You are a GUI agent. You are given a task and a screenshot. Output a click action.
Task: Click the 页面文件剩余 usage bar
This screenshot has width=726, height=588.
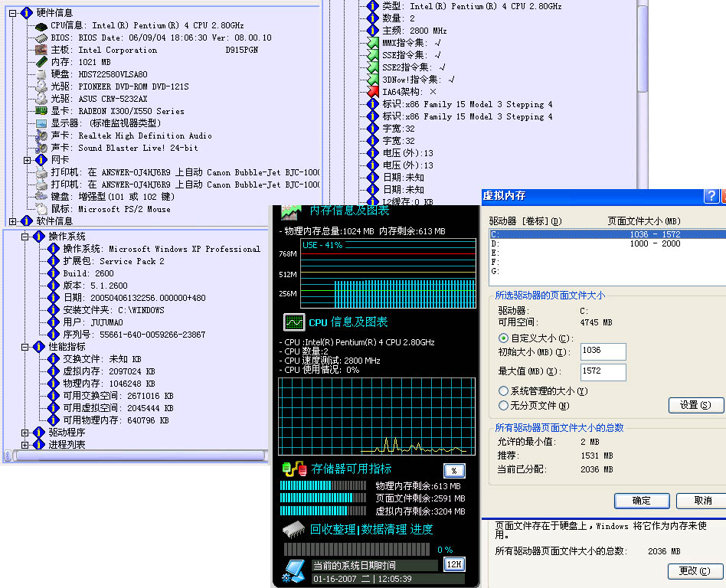(x=323, y=498)
